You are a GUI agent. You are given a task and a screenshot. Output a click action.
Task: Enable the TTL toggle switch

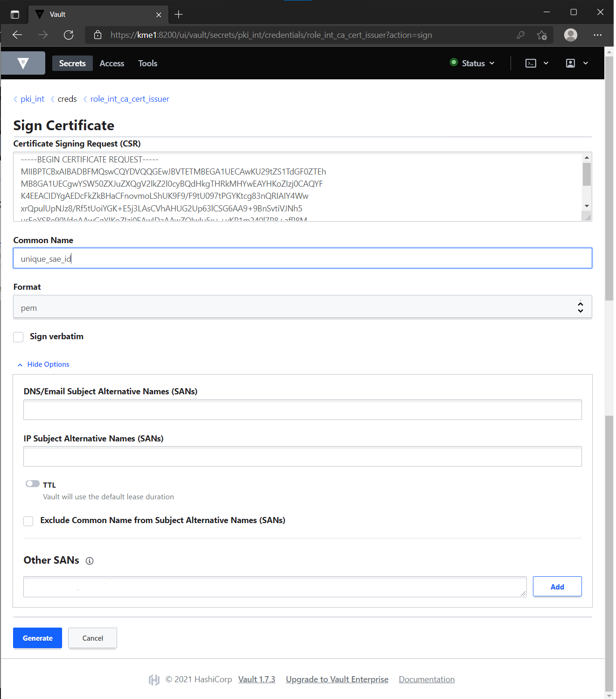point(33,484)
